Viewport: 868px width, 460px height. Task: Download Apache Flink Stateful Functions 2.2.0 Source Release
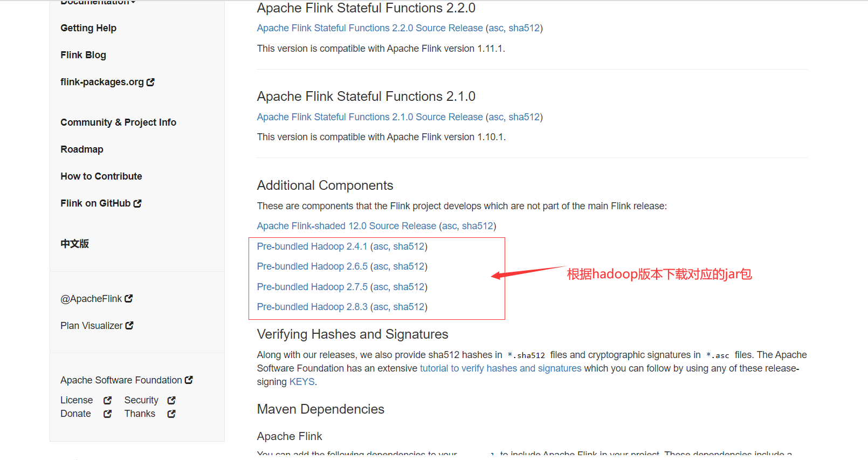pyautogui.click(x=370, y=28)
